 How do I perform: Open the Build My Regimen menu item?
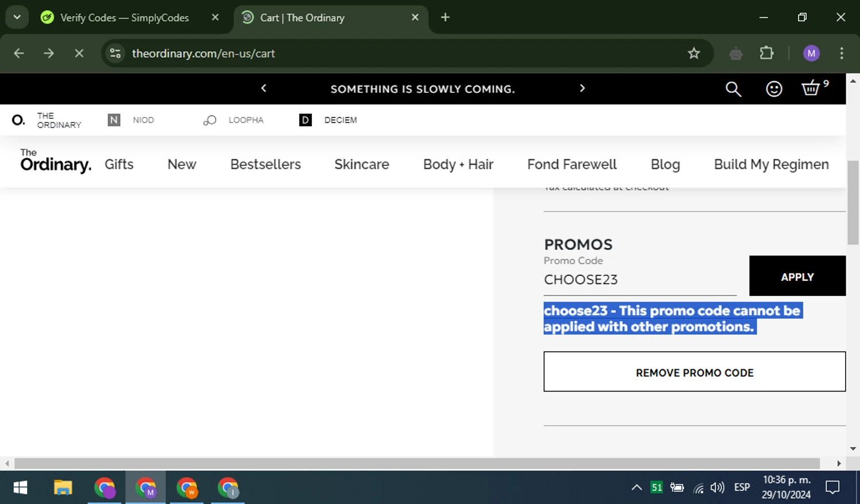771,165
